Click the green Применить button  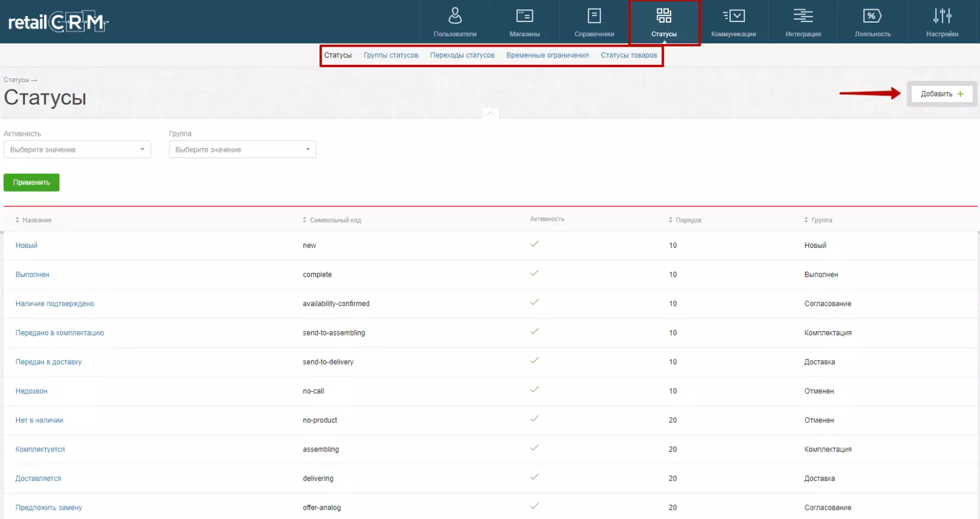tap(31, 182)
